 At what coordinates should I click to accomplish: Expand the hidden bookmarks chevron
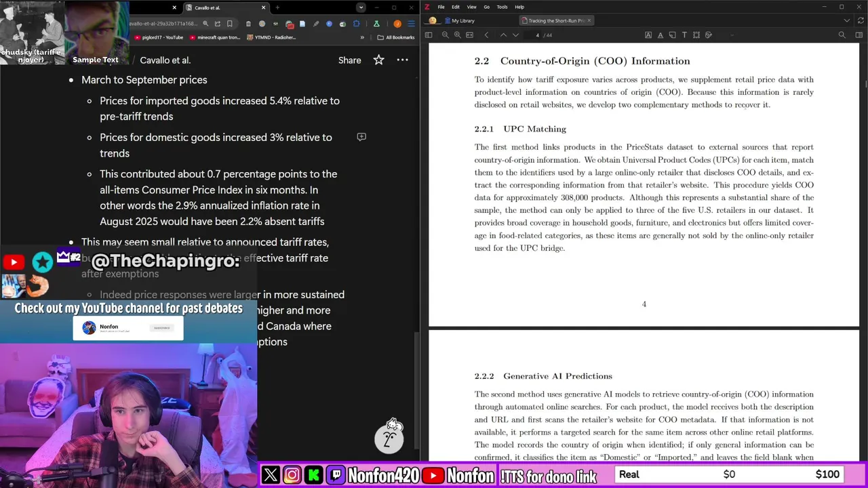(362, 37)
